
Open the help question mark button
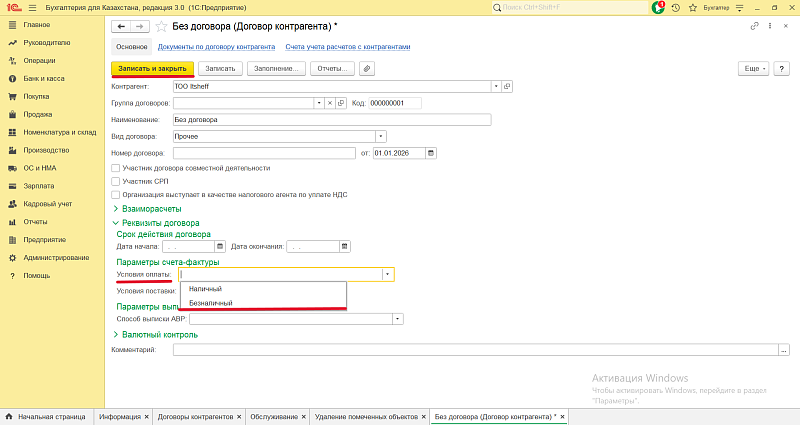[781, 68]
